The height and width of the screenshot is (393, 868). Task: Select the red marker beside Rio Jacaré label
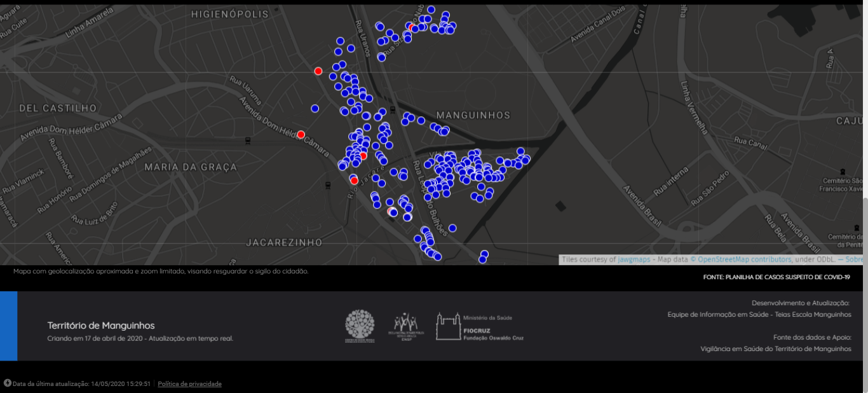point(354,181)
